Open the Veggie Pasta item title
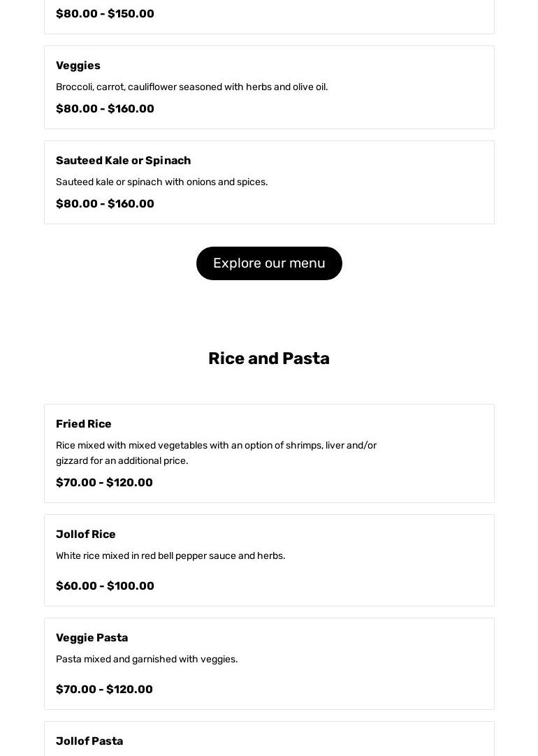The image size is (538, 756). [92, 638]
